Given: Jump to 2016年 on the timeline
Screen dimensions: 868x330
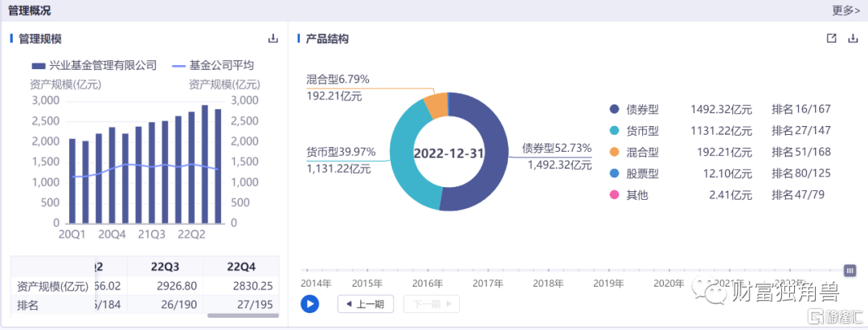Looking at the screenshot, I should 428,283.
